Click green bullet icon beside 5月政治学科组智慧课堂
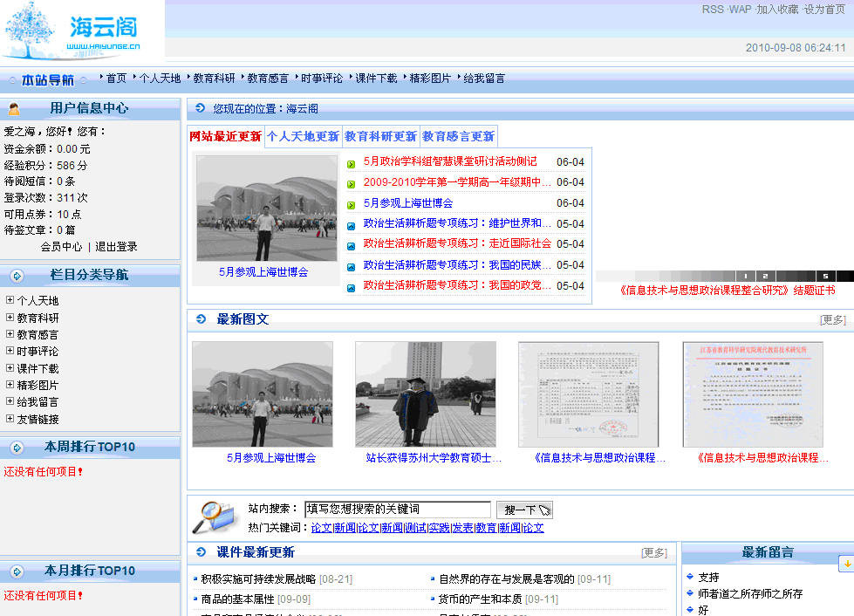Screen dimensions: 854x616 coord(352,164)
